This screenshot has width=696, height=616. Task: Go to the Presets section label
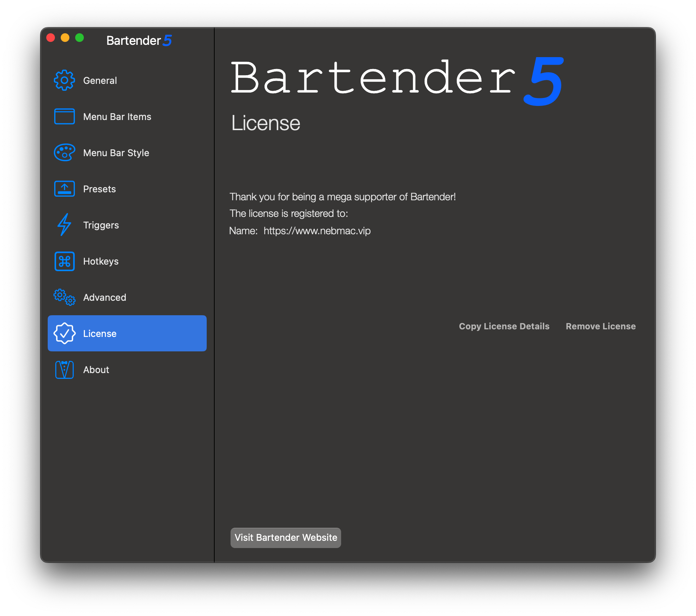pos(99,189)
